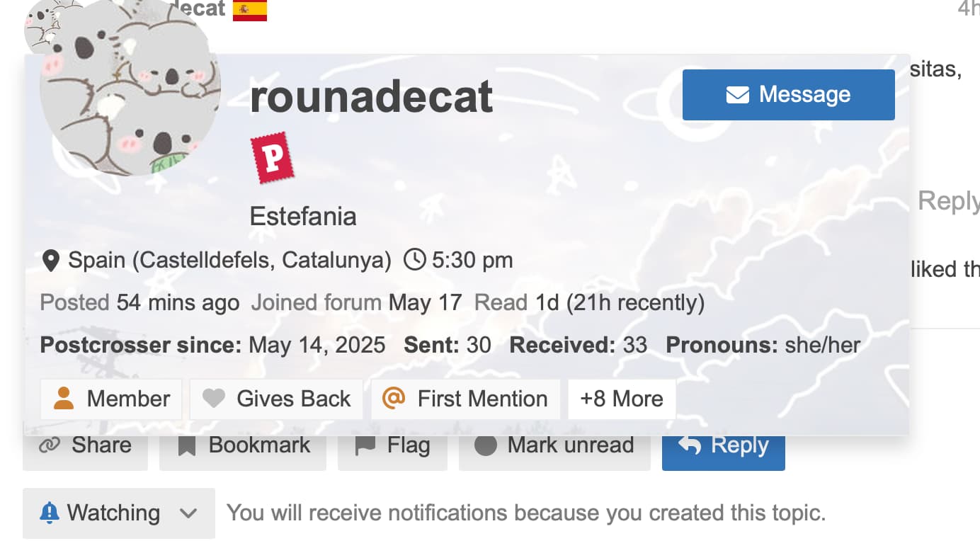Open the red P postage stamp badge
The image size is (980, 541).
[272, 157]
